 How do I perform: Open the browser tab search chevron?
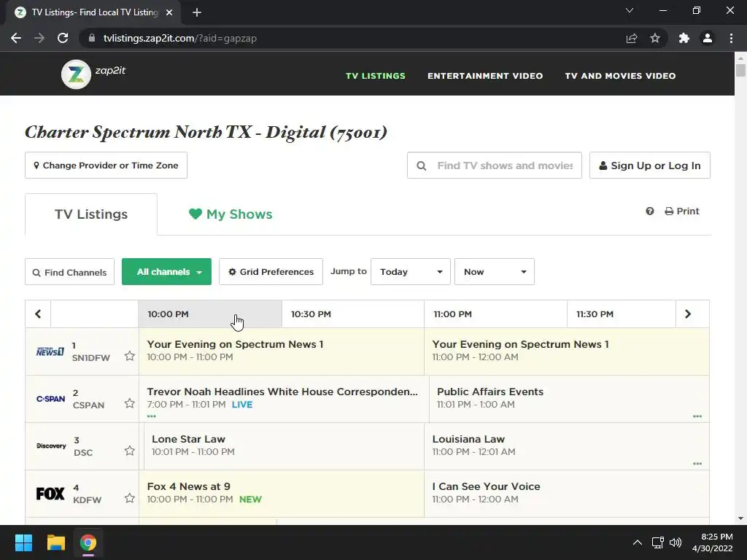click(630, 10)
